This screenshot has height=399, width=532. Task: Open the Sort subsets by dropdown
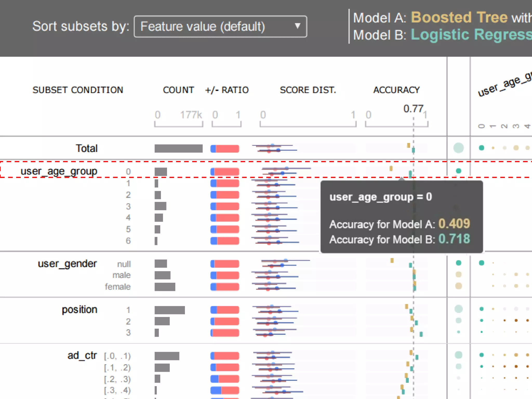pyautogui.click(x=220, y=26)
